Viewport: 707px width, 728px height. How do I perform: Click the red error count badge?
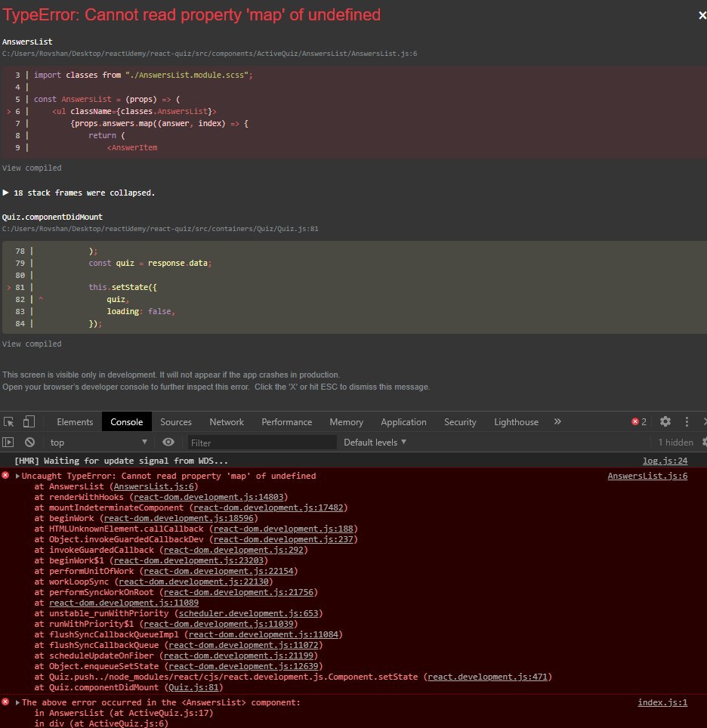pyautogui.click(x=639, y=421)
